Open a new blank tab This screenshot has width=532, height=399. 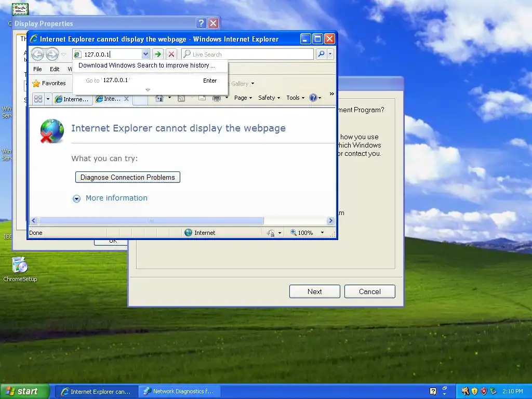(139, 99)
